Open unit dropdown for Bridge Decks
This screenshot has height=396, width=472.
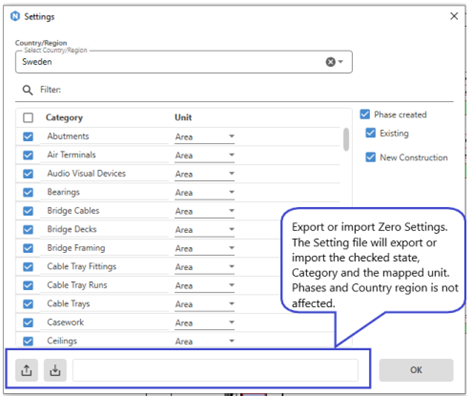tap(232, 230)
